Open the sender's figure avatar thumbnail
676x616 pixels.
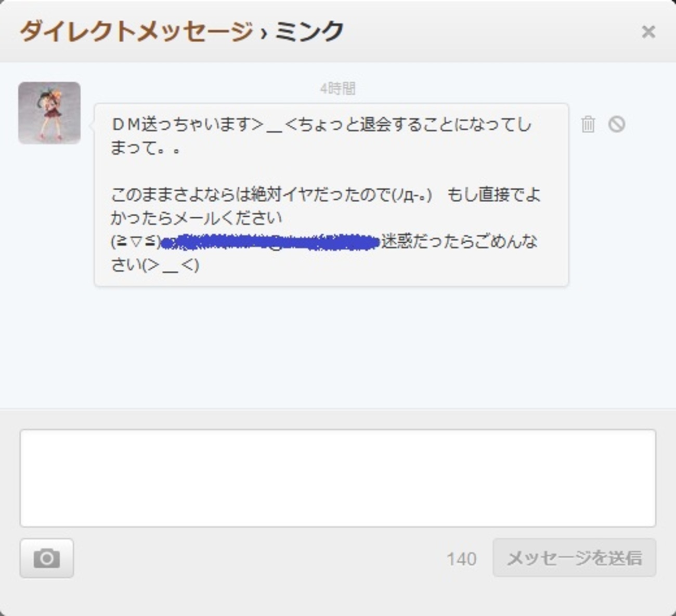[x=49, y=112]
